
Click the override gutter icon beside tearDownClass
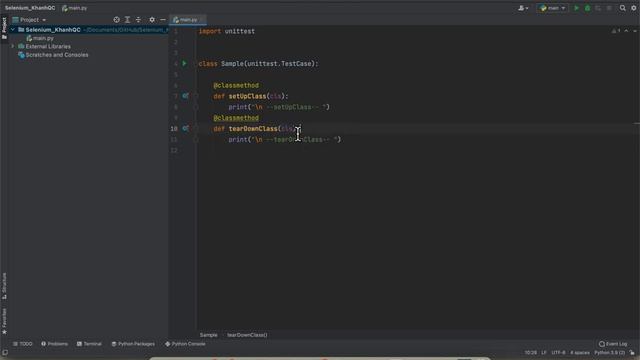point(185,129)
